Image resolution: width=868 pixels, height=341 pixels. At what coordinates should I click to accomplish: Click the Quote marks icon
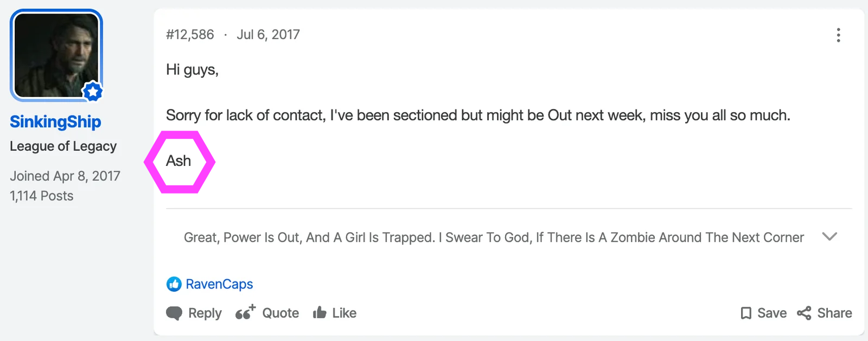tap(245, 312)
